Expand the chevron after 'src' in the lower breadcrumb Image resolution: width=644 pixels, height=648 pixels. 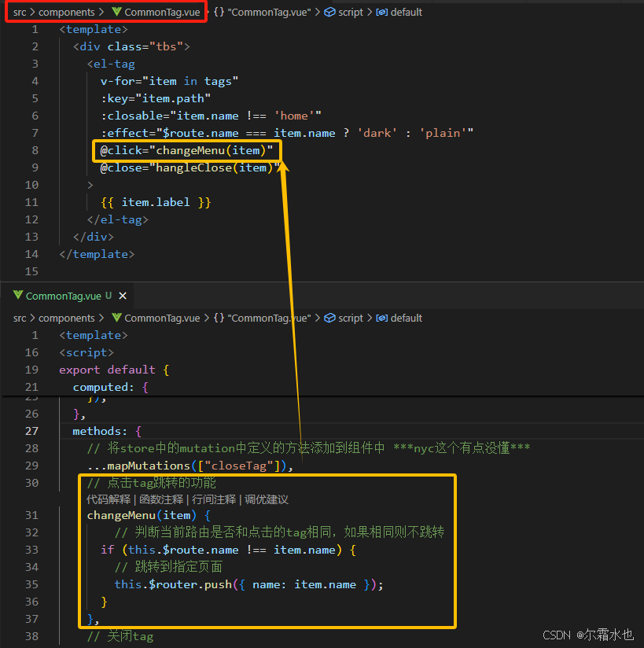coord(32,318)
